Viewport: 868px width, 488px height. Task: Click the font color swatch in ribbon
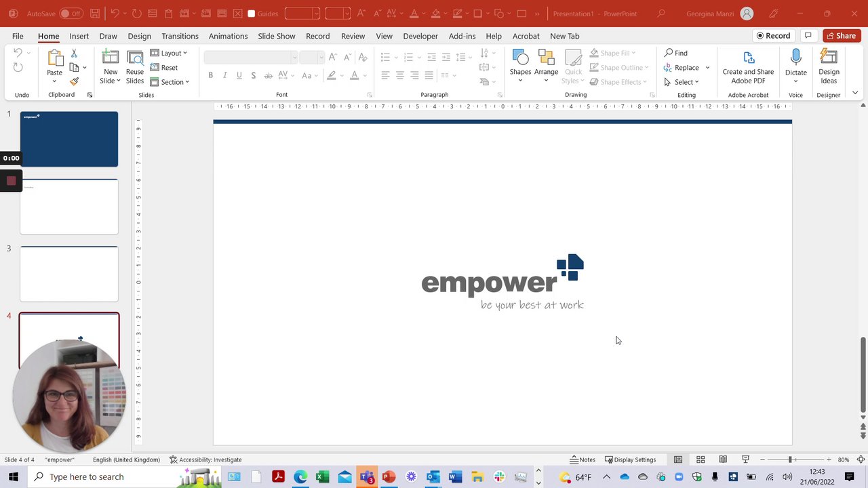(354, 75)
